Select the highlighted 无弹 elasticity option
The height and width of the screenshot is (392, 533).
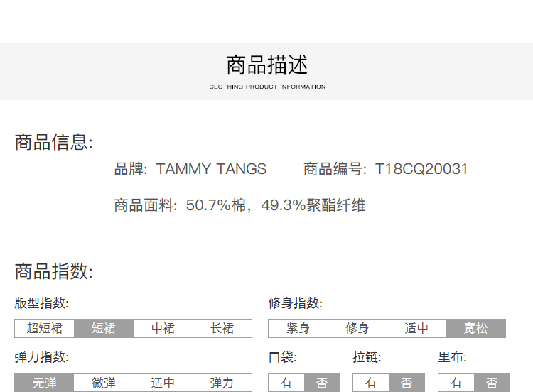[44, 383]
